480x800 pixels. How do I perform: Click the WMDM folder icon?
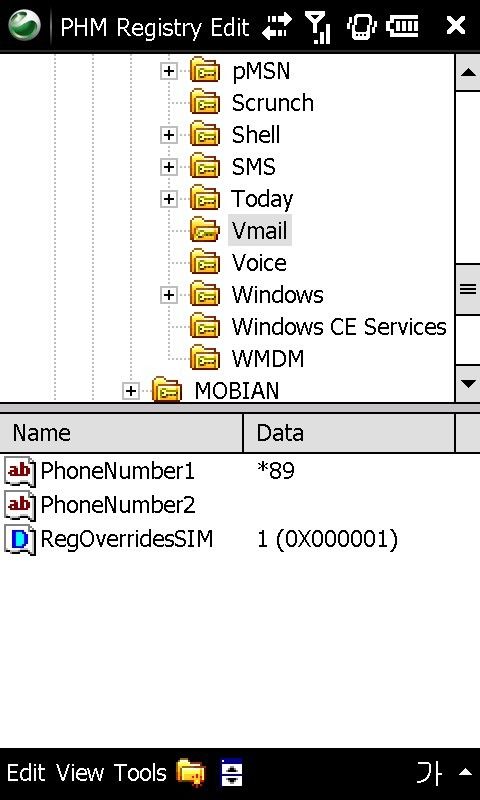tap(205, 358)
